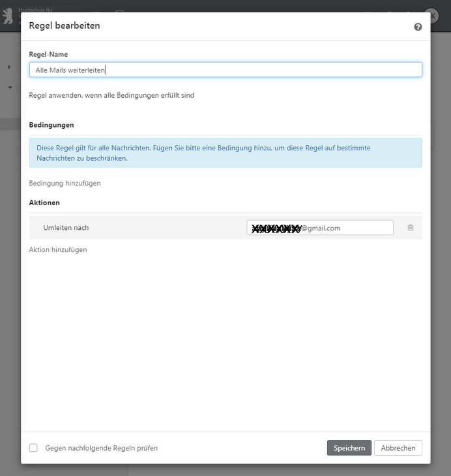Open the help icon in dialog header
This screenshot has height=476, width=451.
pyautogui.click(x=418, y=27)
